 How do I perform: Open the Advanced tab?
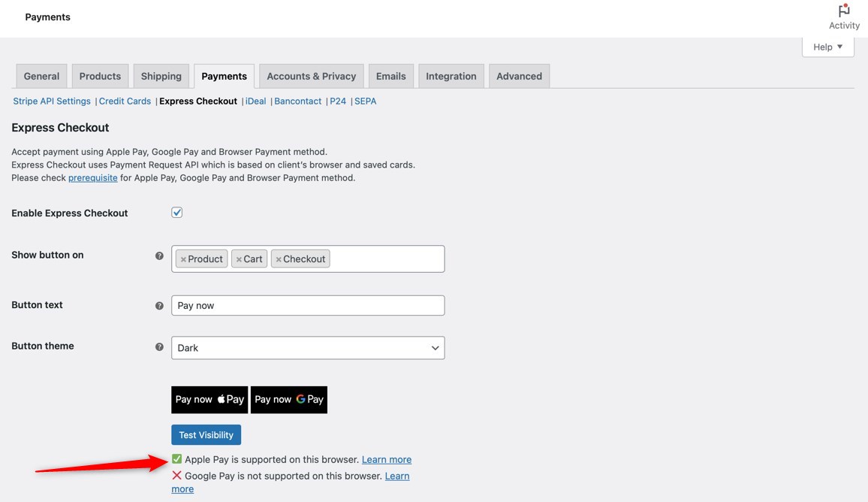520,76
